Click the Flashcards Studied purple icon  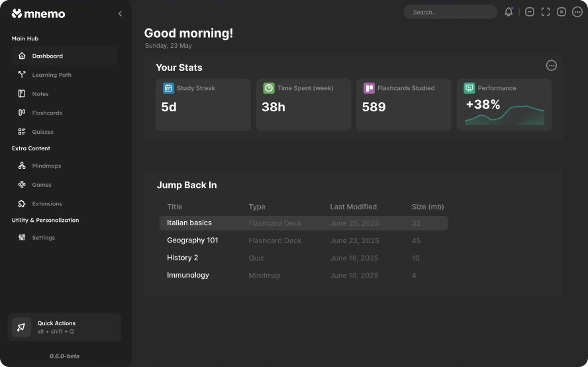(x=369, y=88)
